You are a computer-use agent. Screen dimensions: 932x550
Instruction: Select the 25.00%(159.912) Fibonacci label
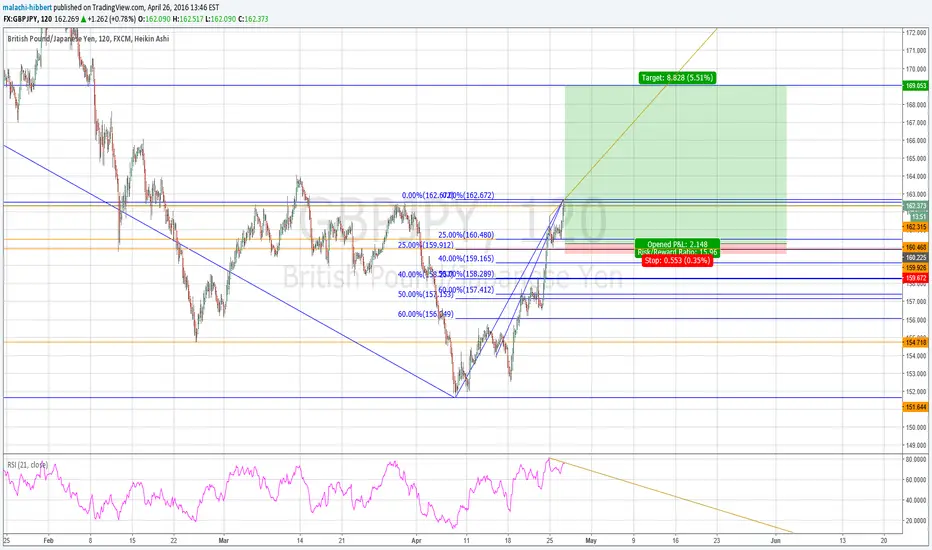tap(426, 245)
